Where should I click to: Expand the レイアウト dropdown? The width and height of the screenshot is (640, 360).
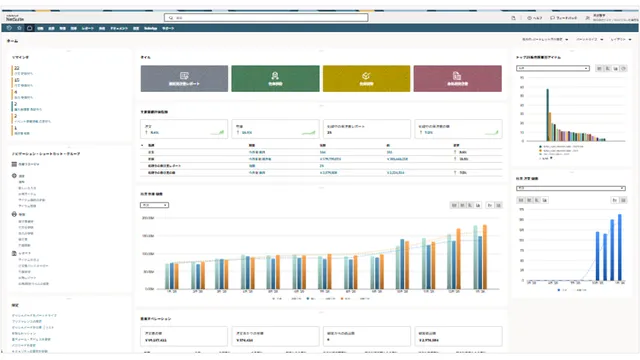(621, 40)
